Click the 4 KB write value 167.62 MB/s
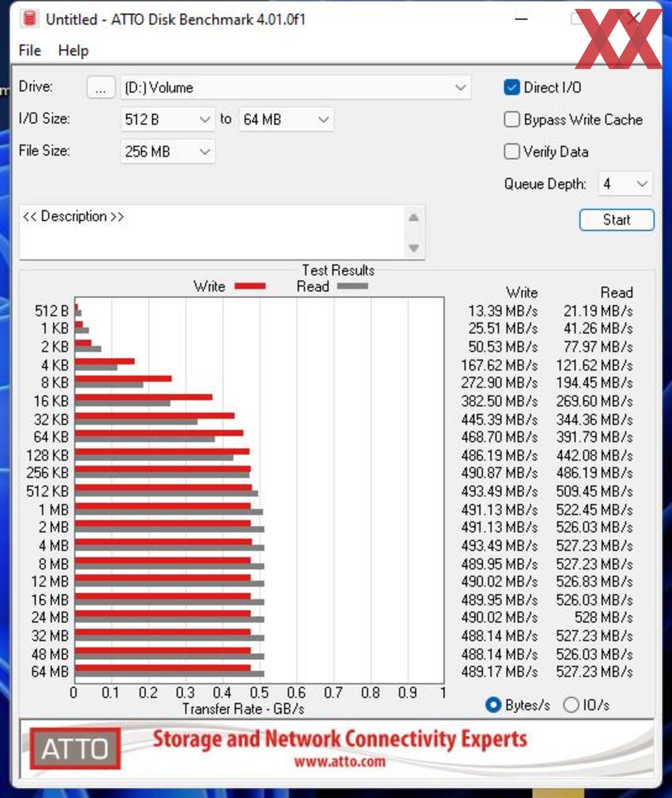Screen dimensions: 672x798 pos(499,366)
